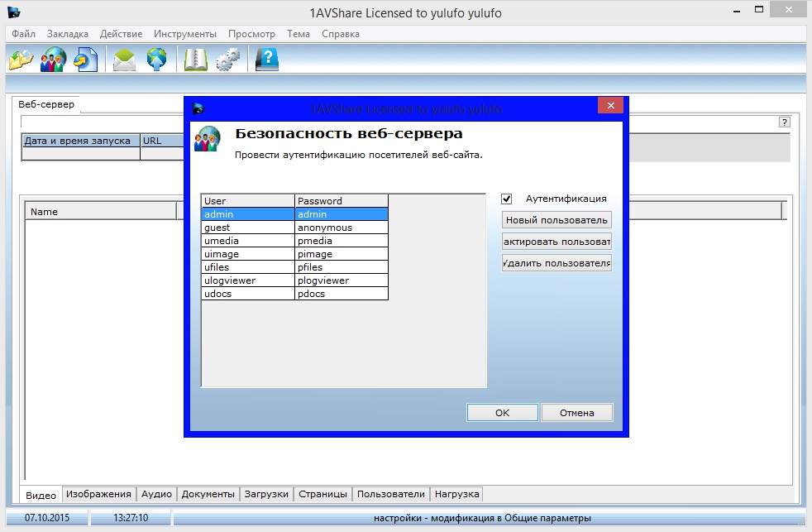Switch to the Видео tab
Screen dimensions: 812x532
coord(41,496)
